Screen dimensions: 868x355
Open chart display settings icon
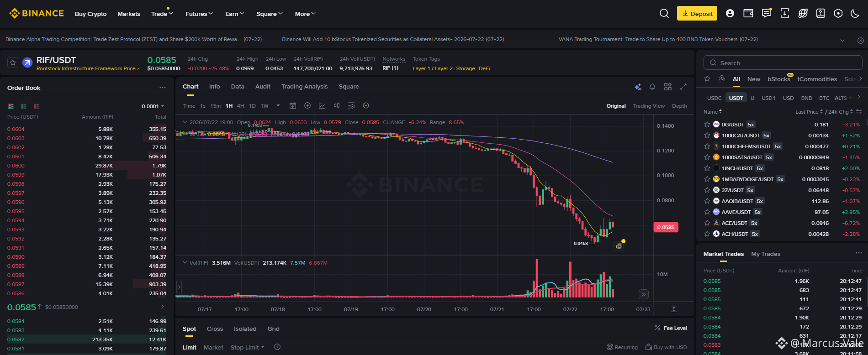pos(351,105)
